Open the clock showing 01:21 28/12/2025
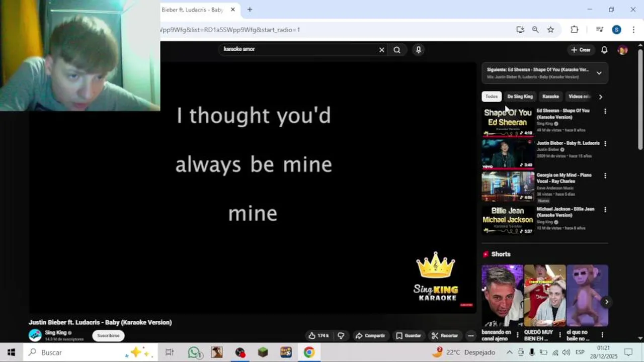644x362 pixels. pos(603,352)
